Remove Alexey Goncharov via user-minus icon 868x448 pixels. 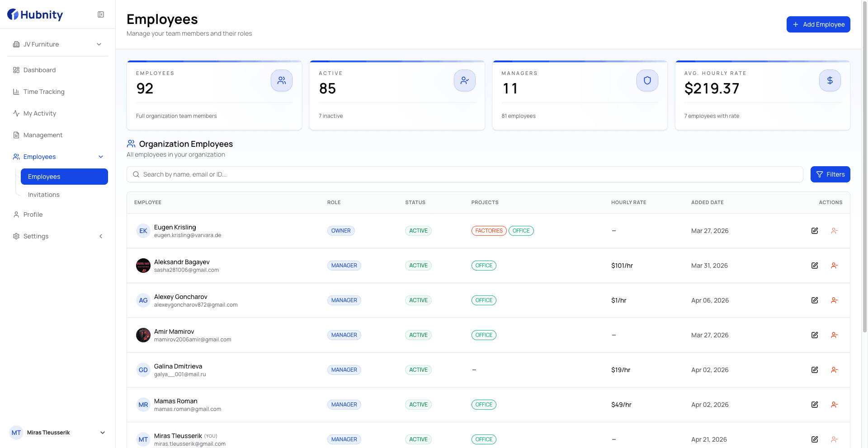pos(835,300)
